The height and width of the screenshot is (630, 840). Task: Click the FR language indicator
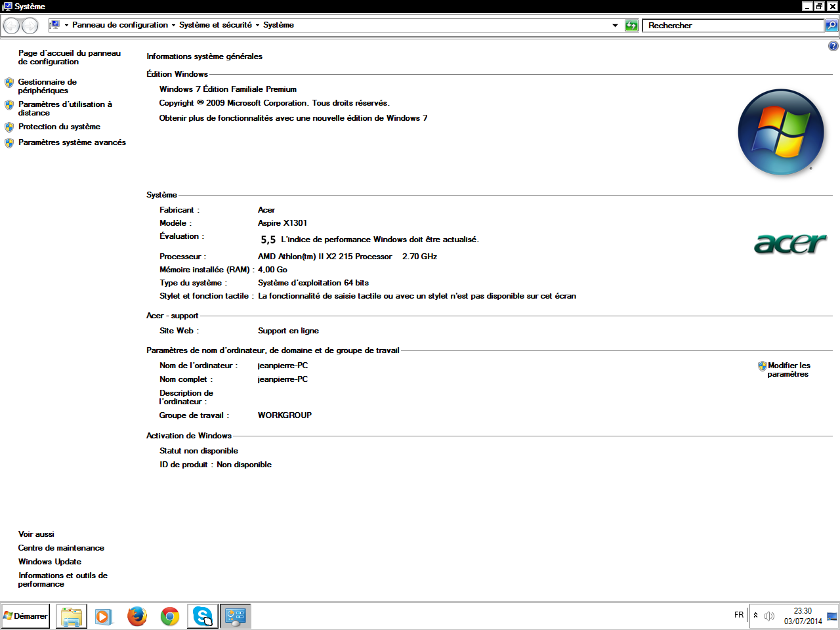click(x=739, y=615)
